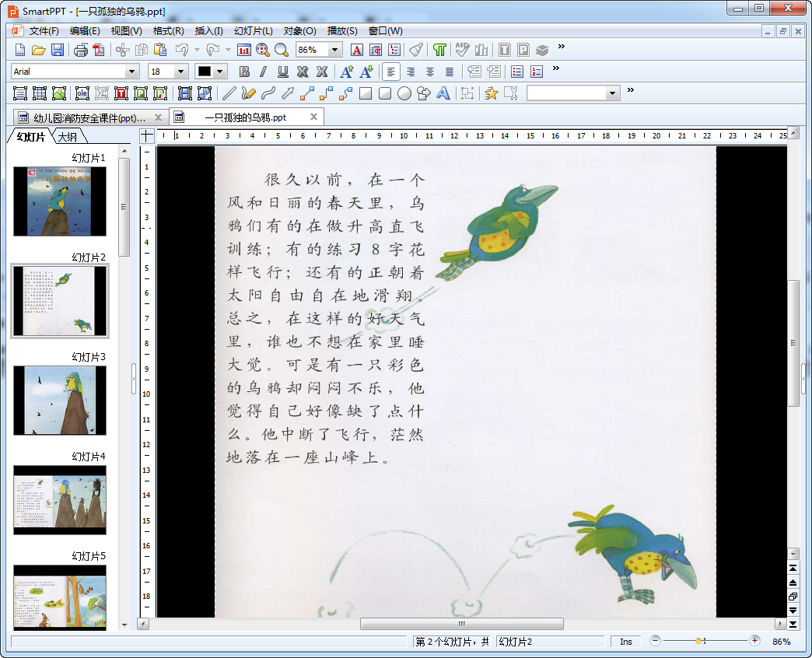
Task: Select the freehand scribble pencil tool
Action: (x=249, y=93)
